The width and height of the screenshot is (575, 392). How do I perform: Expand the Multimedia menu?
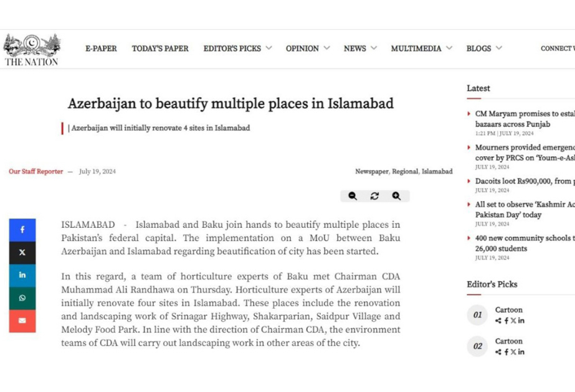(421, 49)
